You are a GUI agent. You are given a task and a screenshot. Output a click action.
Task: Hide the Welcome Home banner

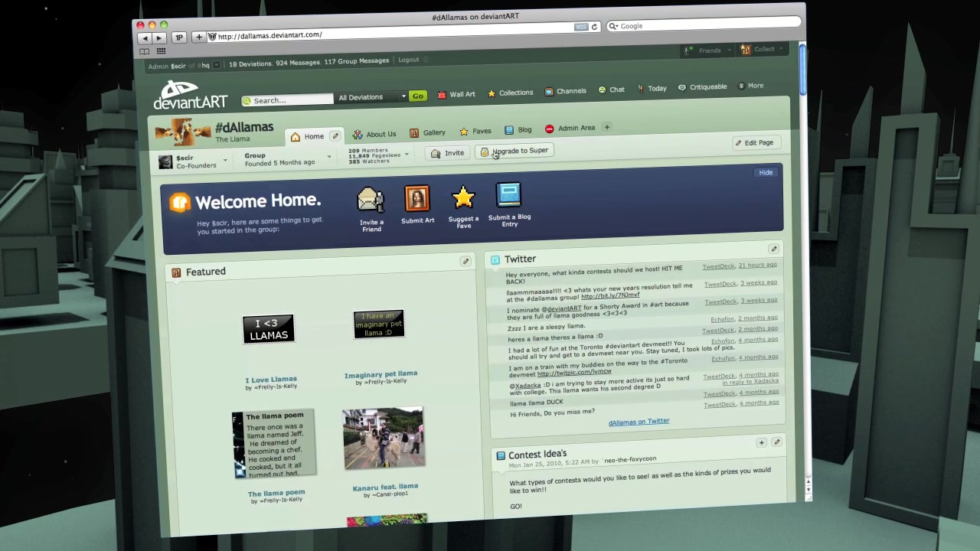[766, 172]
